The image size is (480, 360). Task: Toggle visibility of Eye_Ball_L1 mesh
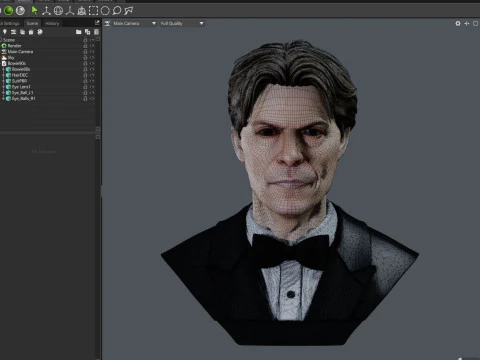pyautogui.click(x=92, y=93)
